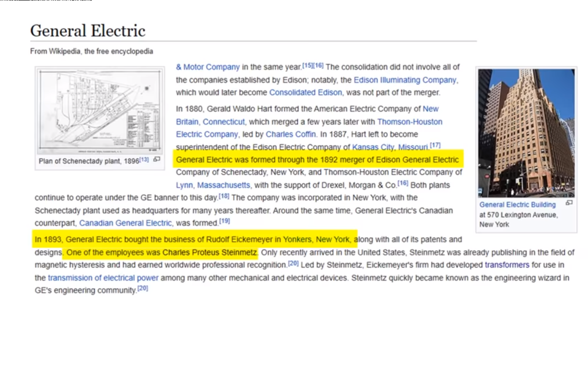Open the Consolidated Edison link
The height and width of the screenshot is (368, 588).
click(305, 92)
